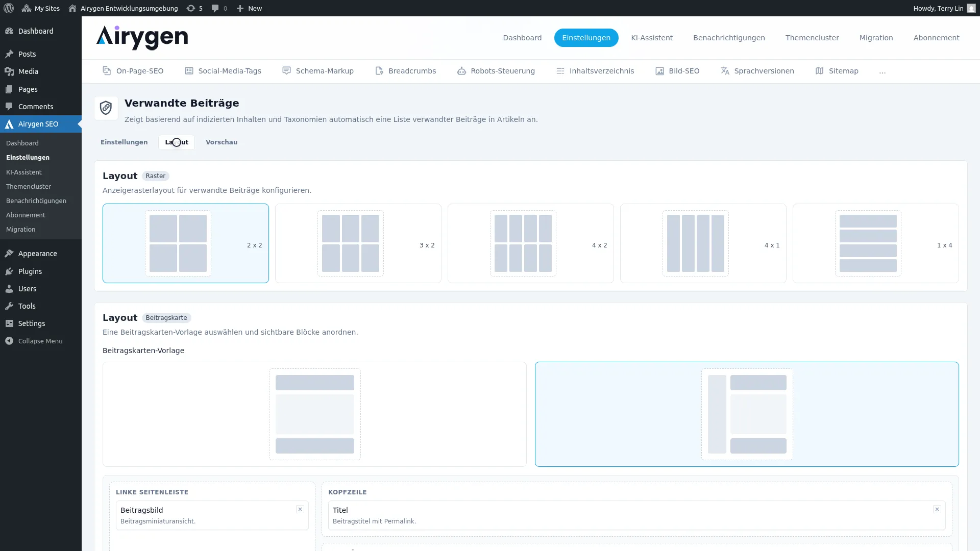This screenshot has height=551, width=980.
Task: Click the Tools wrench icon
Action: (9, 306)
